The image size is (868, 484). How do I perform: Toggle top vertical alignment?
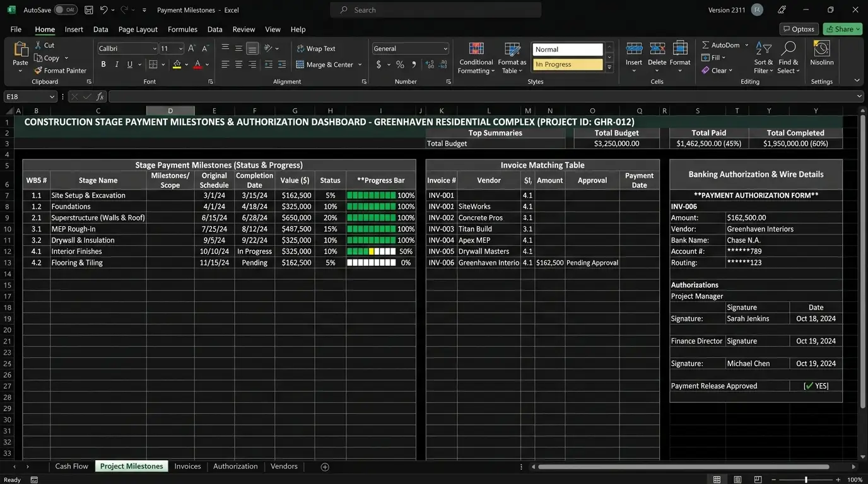click(x=225, y=49)
